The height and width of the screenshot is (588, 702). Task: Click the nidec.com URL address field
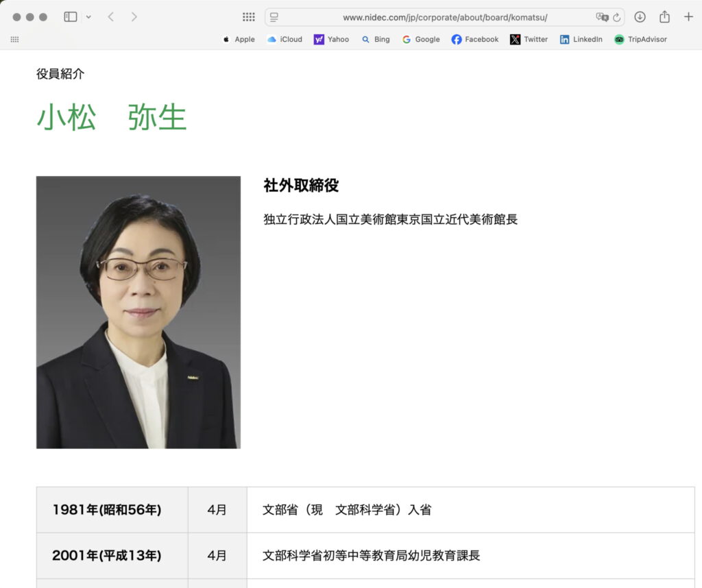(444, 17)
